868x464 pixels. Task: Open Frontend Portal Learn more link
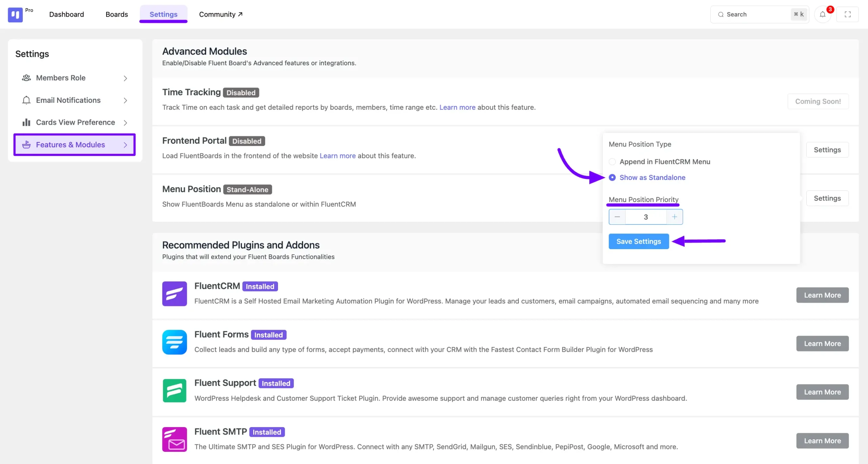pos(338,156)
